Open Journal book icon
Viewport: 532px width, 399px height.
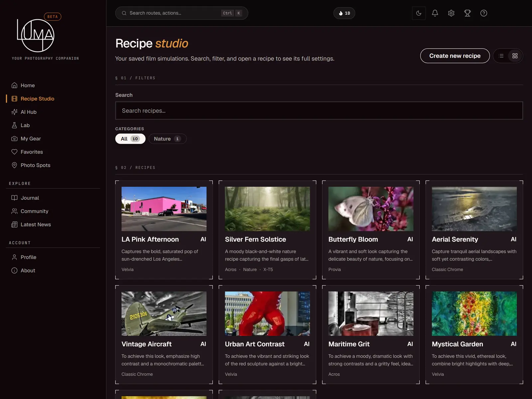(x=14, y=198)
